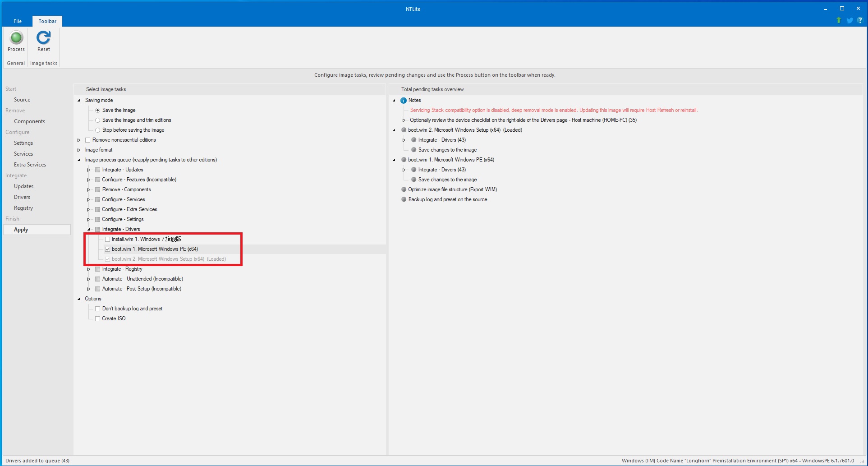Screen dimensions: 868x466
Task: Select Configure - Settings queue row
Action: pyautogui.click(x=123, y=219)
